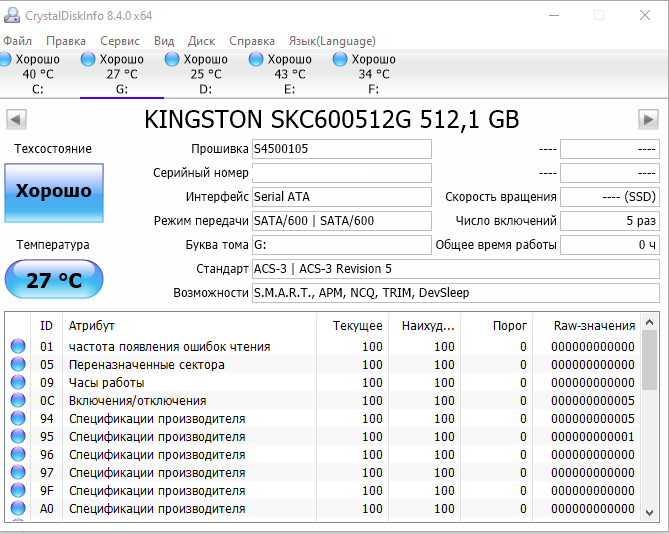Click health orb of disk F:
669x534 pixels.
click(340, 59)
